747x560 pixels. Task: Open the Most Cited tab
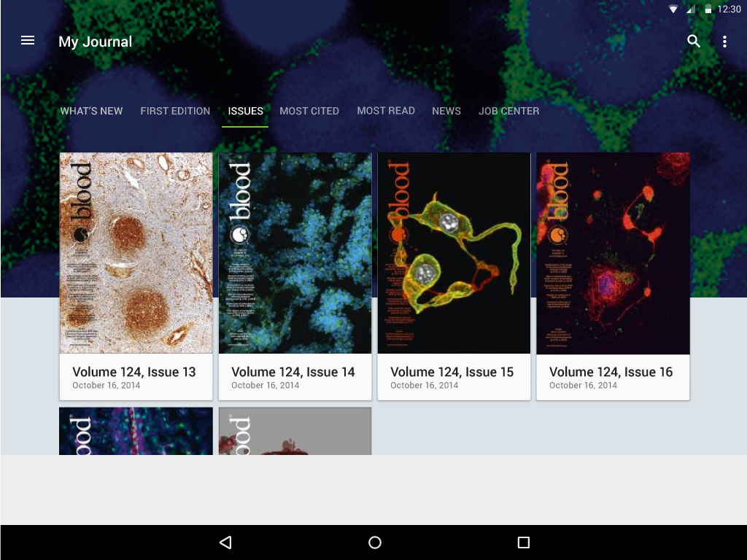click(309, 111)
